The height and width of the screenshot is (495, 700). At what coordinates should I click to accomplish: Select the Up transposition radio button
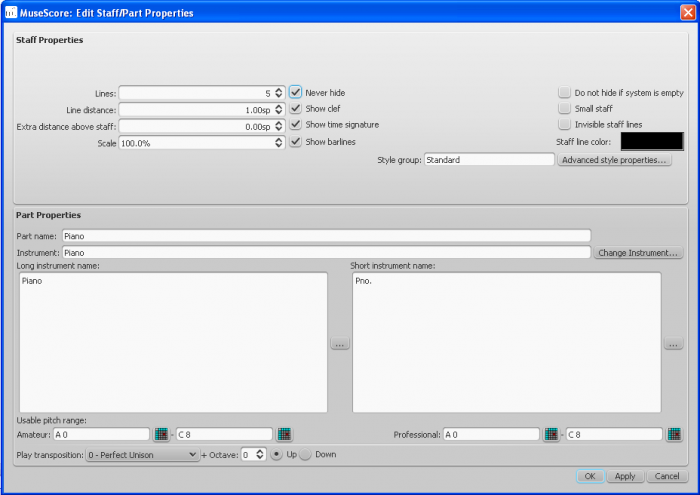pyautogui.click(x=276, y=454)
